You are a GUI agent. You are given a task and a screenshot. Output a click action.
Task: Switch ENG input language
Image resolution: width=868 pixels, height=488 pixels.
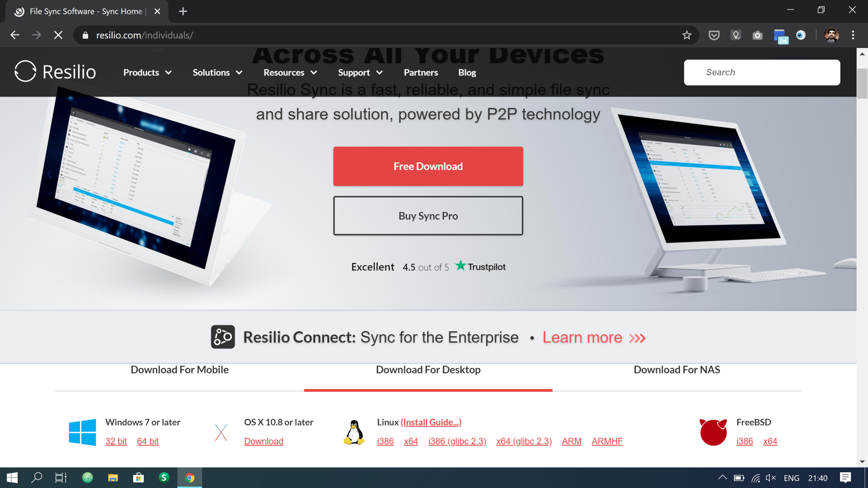pyautogui.click(x=792, y=478)
